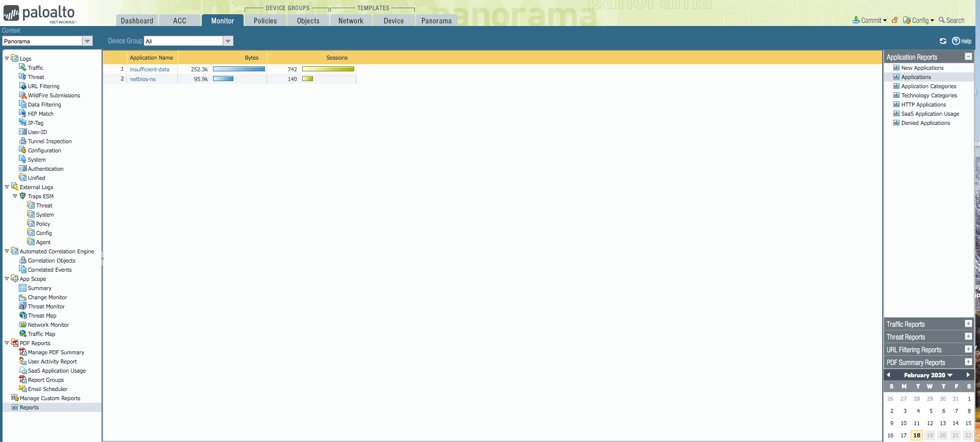The width and height of the screenshot is (980, 442).
Task: Click the Threat Map globe icon
Action: click(x=22, y=315)
